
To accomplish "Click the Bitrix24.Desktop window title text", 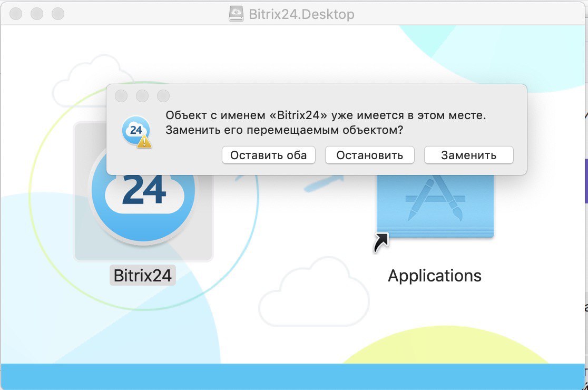I will coord(301,14).
